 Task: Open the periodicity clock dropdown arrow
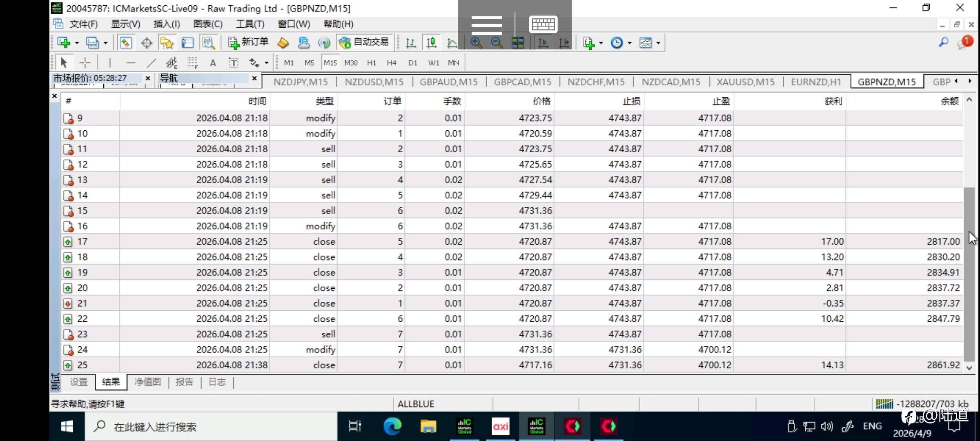point(629,43)
